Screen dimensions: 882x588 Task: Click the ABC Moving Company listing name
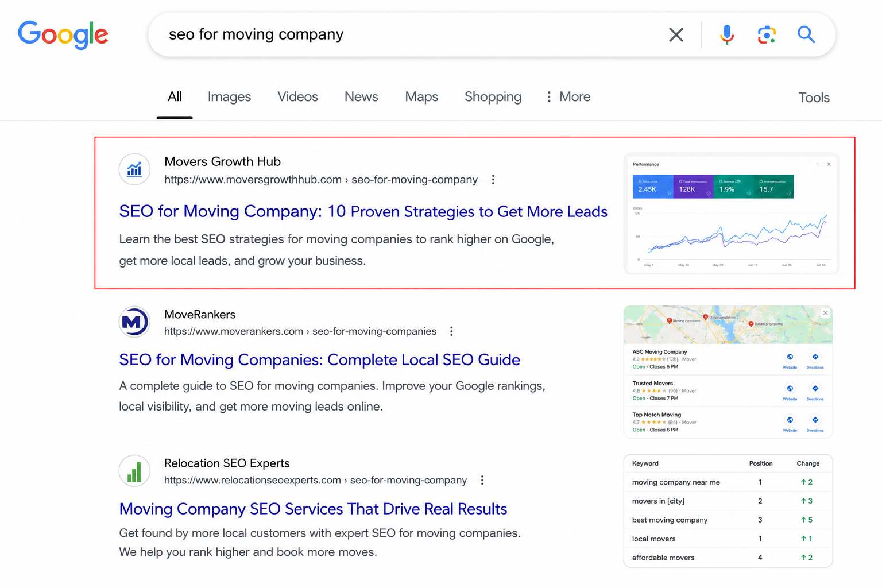coord(660,352)
